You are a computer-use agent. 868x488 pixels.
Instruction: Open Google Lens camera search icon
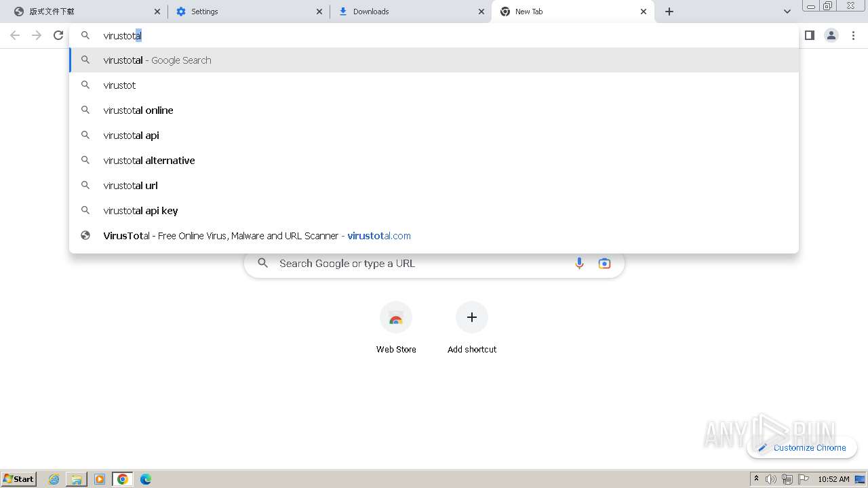point(604,264)
